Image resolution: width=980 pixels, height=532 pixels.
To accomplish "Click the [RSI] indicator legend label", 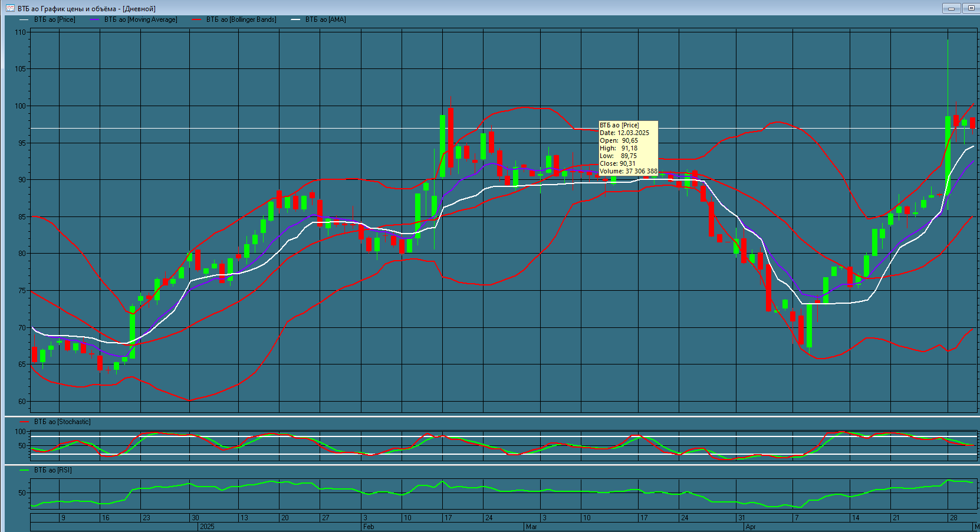I will 52,470.
